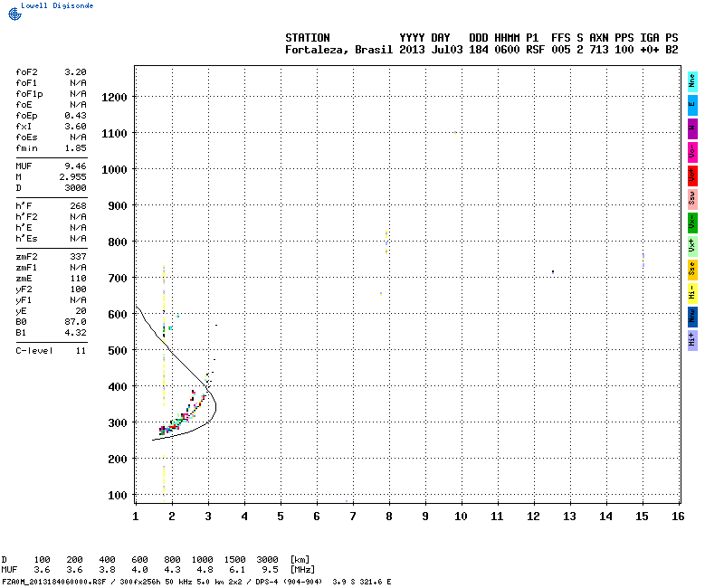
Task: Click the 8 MHz frequency axis label
Action: 389,517
